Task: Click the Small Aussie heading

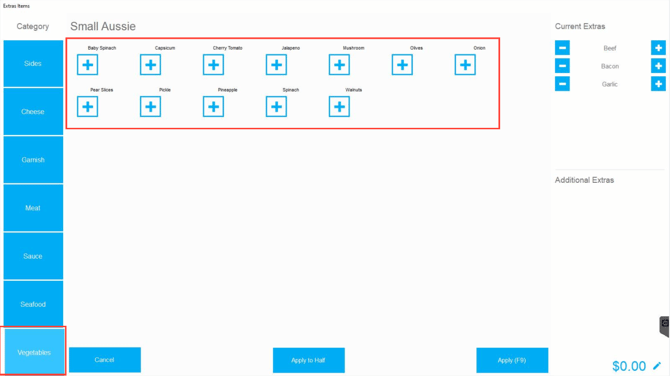Action: [103, 26]
